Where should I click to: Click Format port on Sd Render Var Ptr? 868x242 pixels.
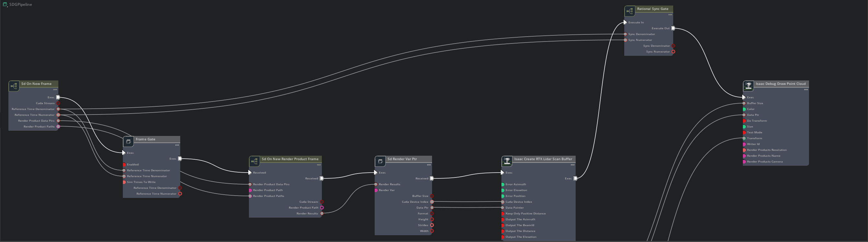click(x=432, y=214)
